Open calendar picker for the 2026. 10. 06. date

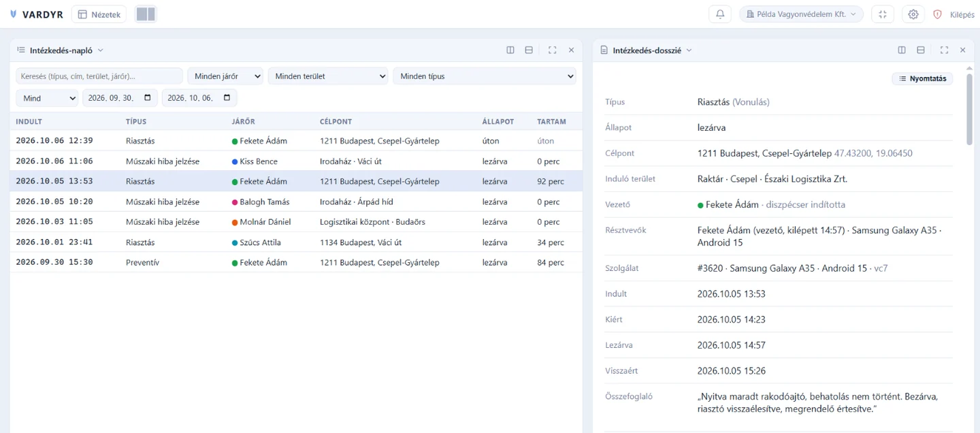click(x=227, y=98)
